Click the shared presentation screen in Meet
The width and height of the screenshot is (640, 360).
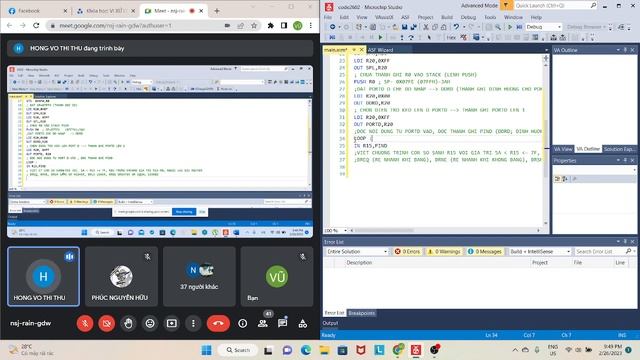point(160,151)
